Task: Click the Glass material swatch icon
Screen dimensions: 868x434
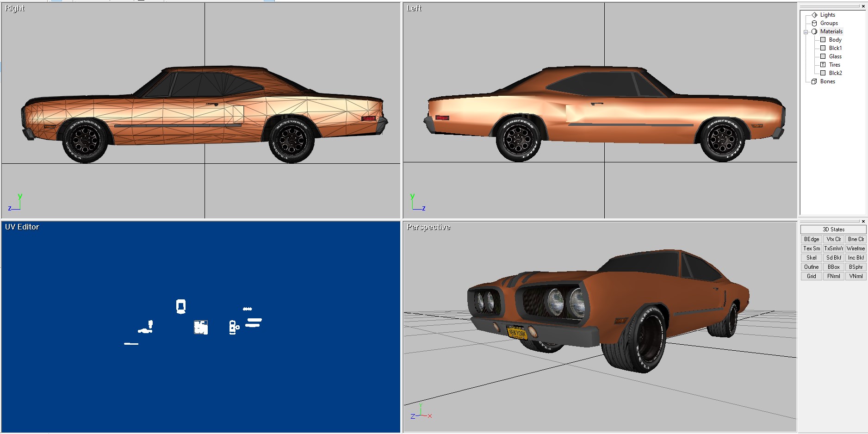Action: click(823, 56)
